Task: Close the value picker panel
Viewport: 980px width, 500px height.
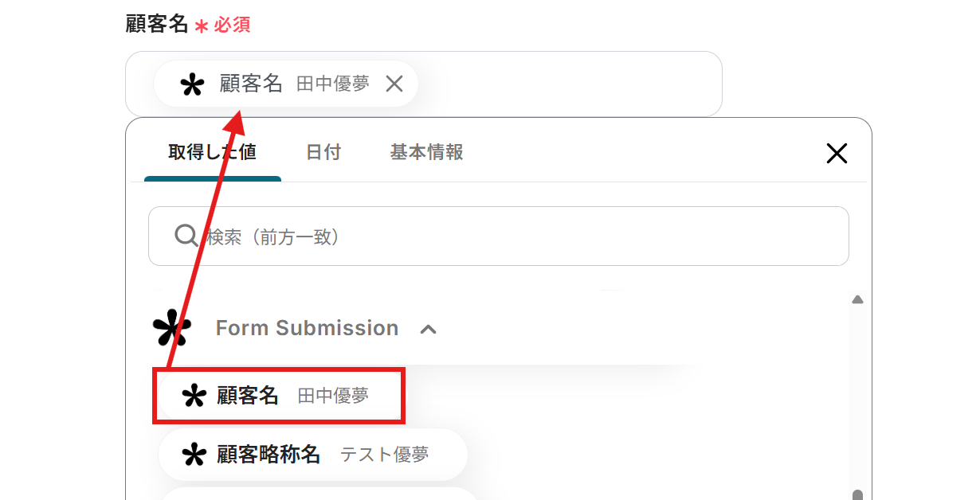Action: click(x=837, y=154)
